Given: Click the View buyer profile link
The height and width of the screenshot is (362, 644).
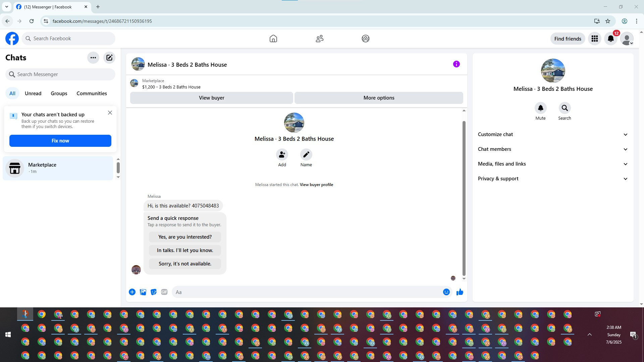Looking at the screenshot, I should [x=316, y=185].
